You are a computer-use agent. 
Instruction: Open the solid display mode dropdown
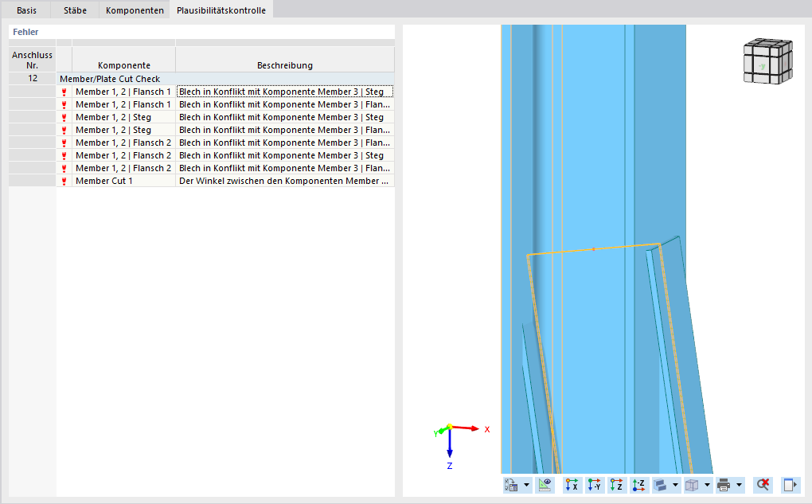[675, 485]
